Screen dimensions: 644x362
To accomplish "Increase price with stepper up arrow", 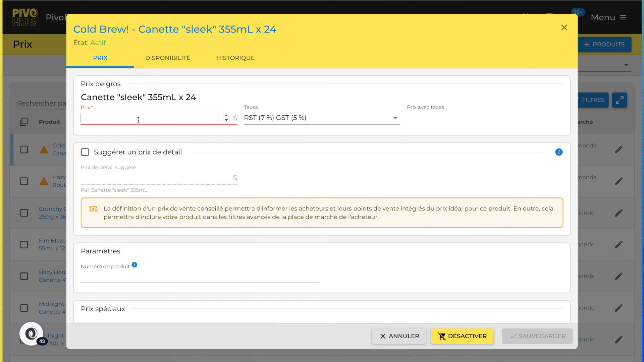I will (226, 115).
